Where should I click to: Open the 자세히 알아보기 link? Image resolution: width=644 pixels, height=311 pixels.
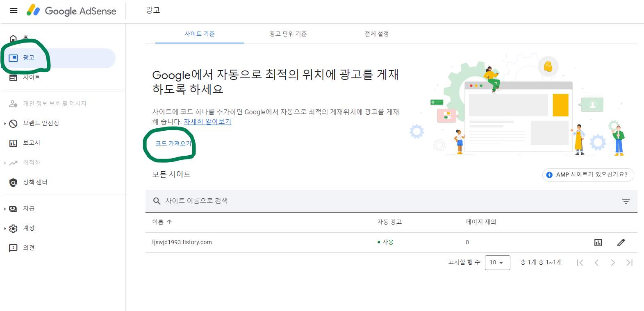207,122
